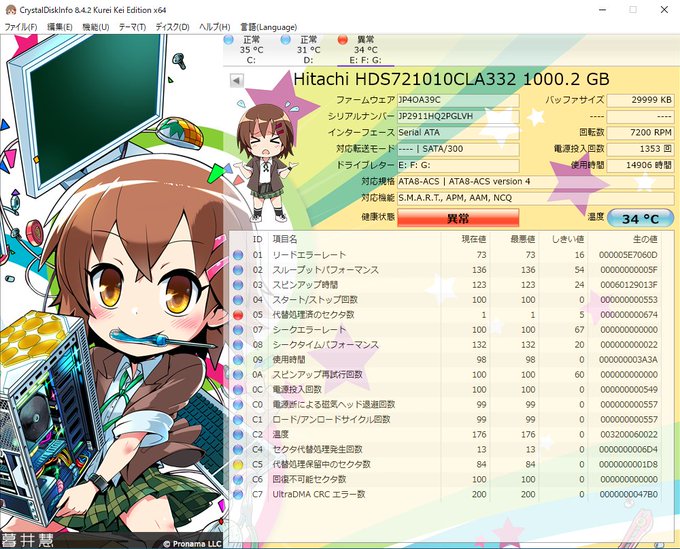Click status icon for 0C 電源投入回数
The width and height of the screenshot is (680, 549).
[238, 389]
